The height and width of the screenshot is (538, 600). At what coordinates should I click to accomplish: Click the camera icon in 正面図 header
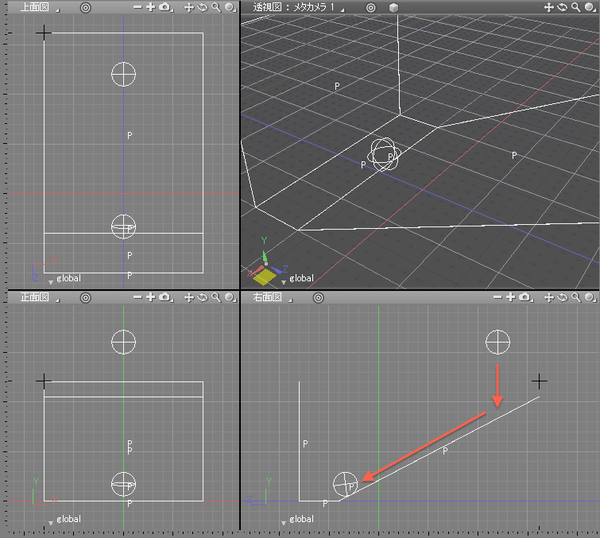pyautogui.click(x=165, y=297)
